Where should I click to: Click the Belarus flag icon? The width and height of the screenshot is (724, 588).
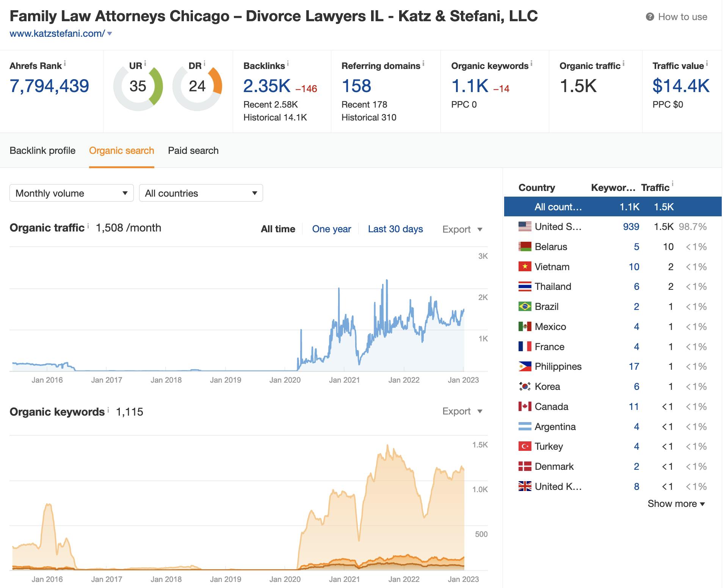[525, 247]
